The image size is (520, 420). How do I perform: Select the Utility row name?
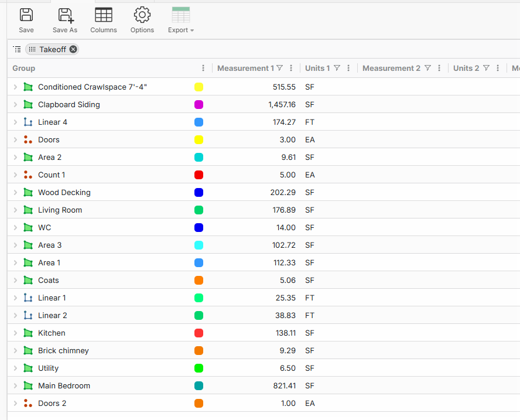click(49, 368)
